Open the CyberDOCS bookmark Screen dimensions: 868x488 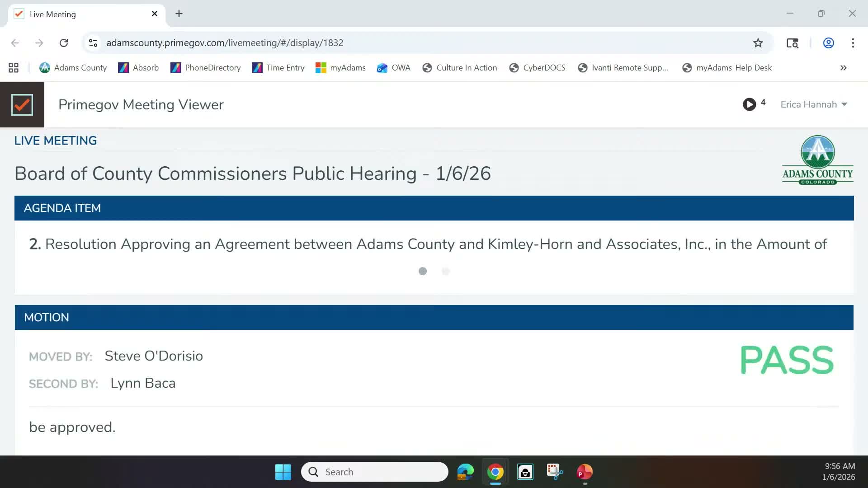(537, 67)
